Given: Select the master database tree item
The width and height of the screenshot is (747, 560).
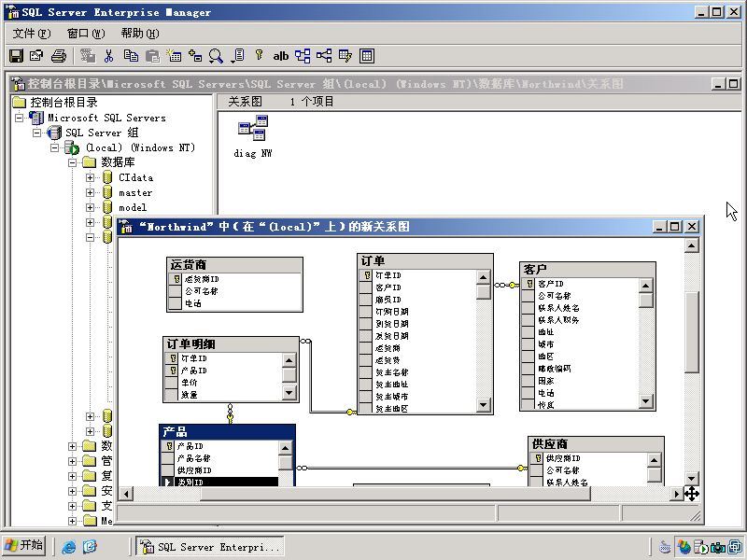Looking at the screenshot, I should pos(135,193).
